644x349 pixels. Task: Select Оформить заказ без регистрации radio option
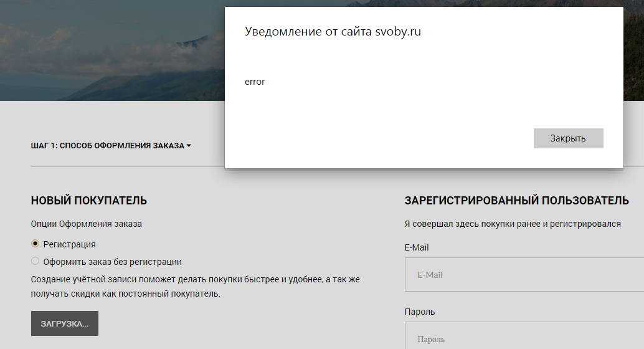pyautogui.click(x=36, y=261)
